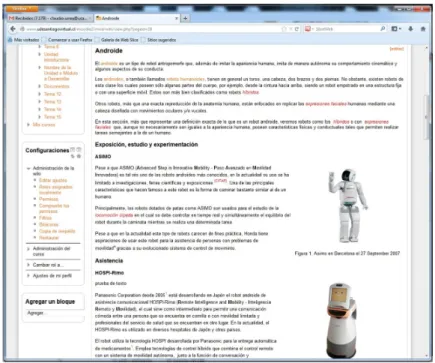Expand Administración del curso section
This screenshot has height=363, width=435.
(28, 249)
